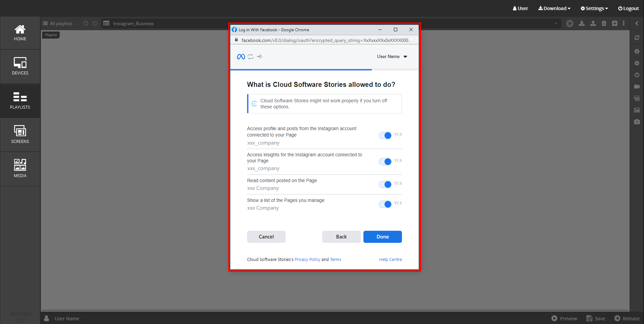
Task: Click the upload tray icon in toolbar
Action: pyautogui.click(x=593, y=23)
